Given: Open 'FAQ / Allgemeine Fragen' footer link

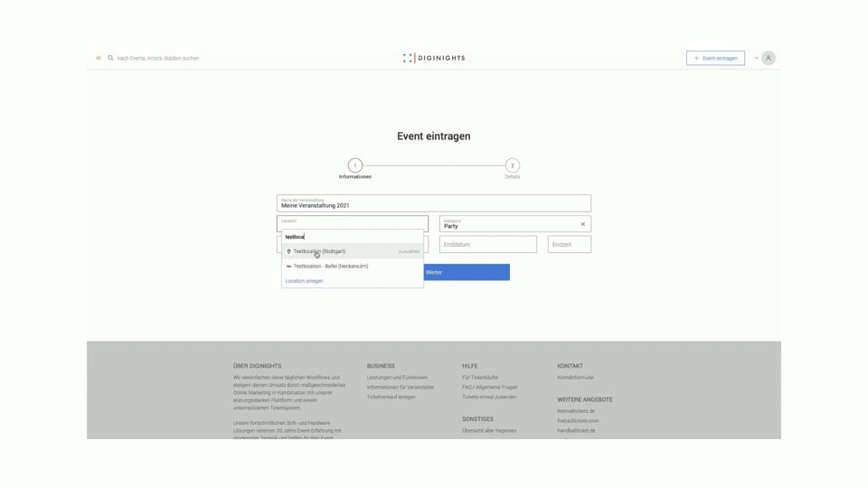Looking at the screenshot, I should coord(489,388).
